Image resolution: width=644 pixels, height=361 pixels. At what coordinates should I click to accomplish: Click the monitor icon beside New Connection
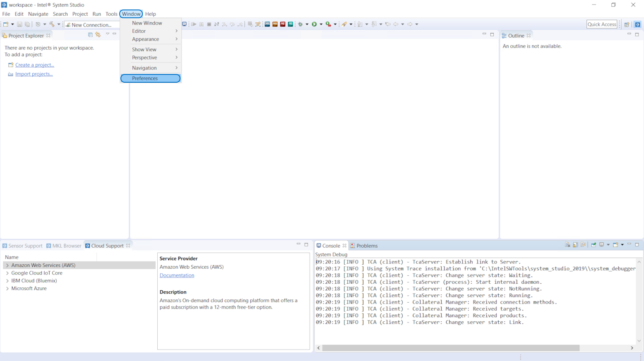click(x=184, y=24)
